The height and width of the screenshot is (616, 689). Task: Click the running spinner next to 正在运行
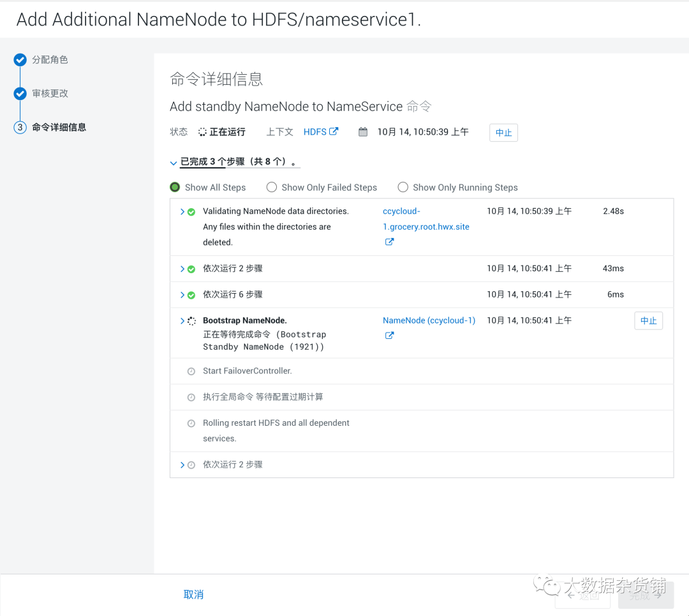point(202,132)
